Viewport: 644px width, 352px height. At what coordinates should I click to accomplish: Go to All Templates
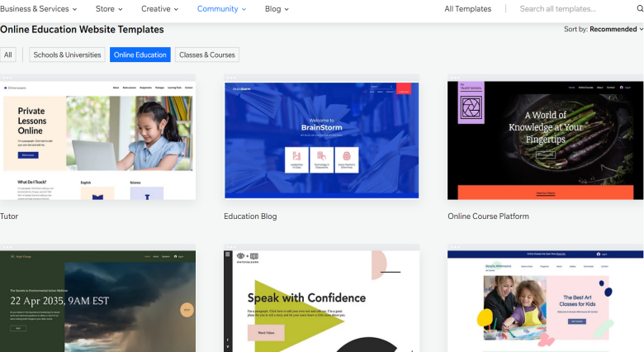[x=467, y=8]
